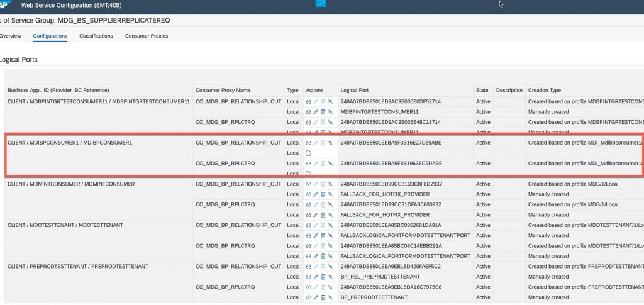Display logical port 248A07BDB8501EEA9EB18D420FAEF5C2
The image size is (644, 305).
coord(308,266)
